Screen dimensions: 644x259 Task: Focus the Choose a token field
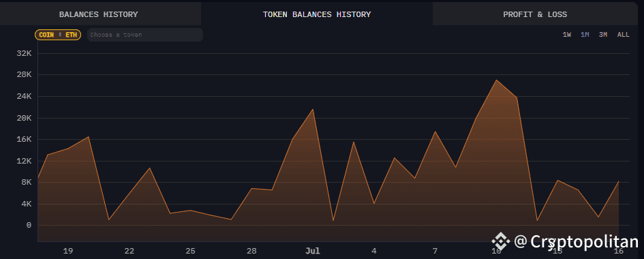(x=145, y=35)
